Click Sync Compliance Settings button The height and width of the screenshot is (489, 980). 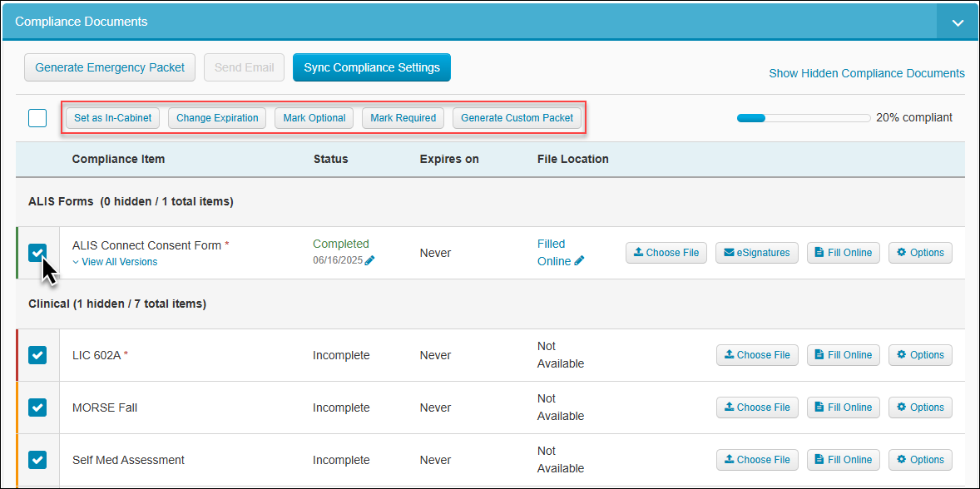372,67
